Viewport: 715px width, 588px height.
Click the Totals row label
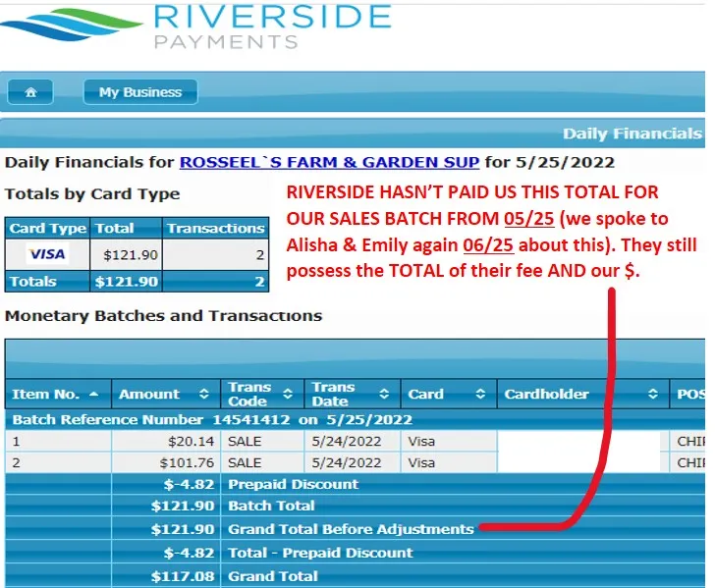point(32,281)
